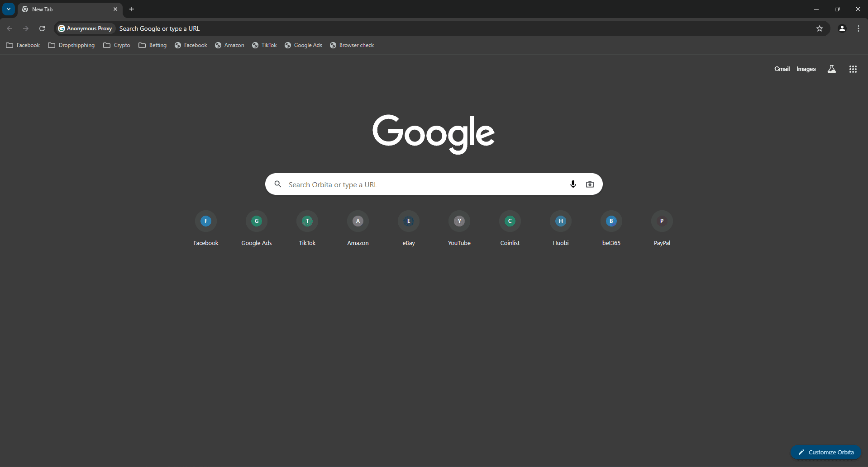Viewport: 868px width, 467px height.
Task: Open the Coinlist shortcut
Action: coord(510,221)
